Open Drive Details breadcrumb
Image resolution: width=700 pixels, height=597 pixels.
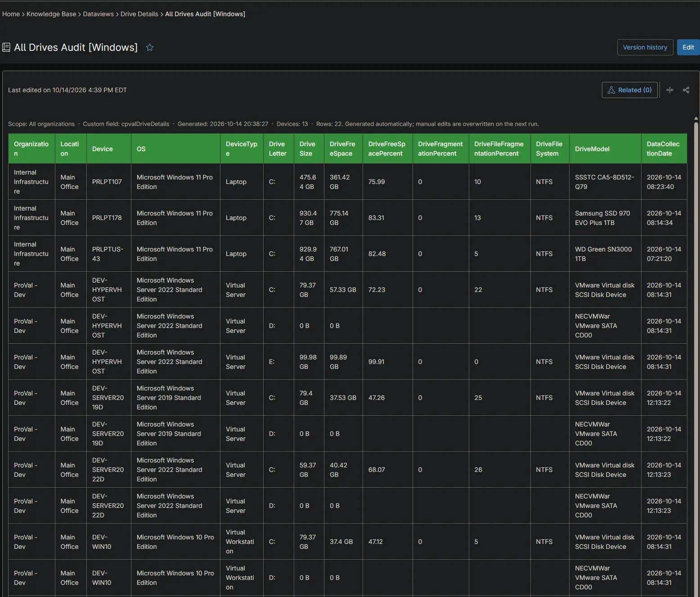pyautogui.click(x=139, y=14)
